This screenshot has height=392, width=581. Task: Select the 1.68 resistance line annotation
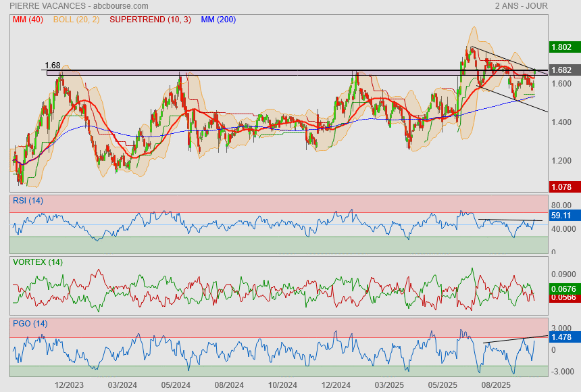pyautogui.click(x=52, y=66)
